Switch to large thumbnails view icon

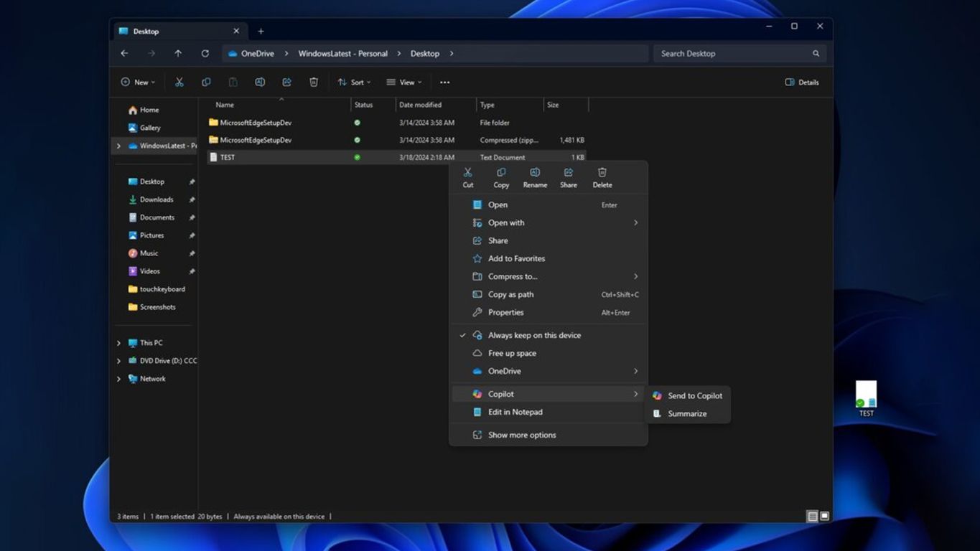(x=825, y=517)
